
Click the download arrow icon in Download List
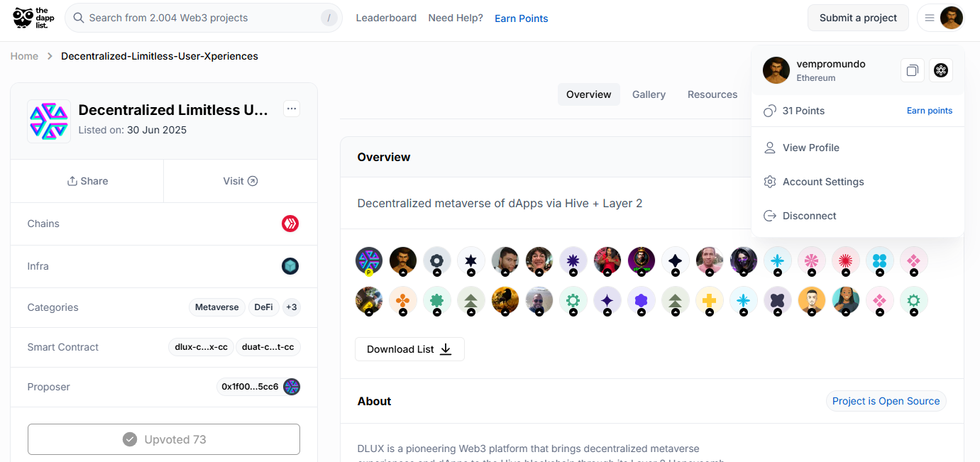[x=446, y=349]
